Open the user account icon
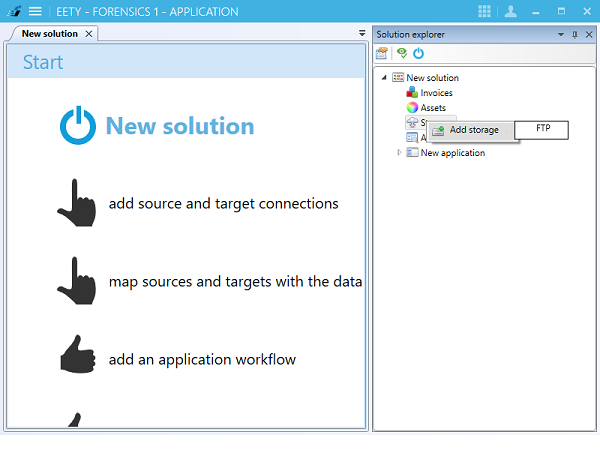This screenshot has width=600, height=450. click(x=510, y=11)
